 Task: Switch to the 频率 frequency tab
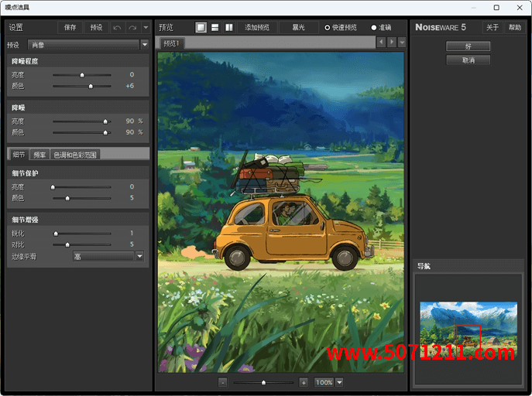click(39, 155)
